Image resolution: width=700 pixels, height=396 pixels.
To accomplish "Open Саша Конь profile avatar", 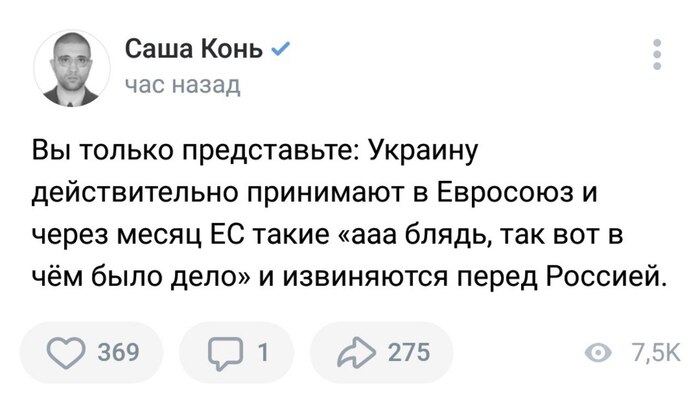I will coord(71,68).
